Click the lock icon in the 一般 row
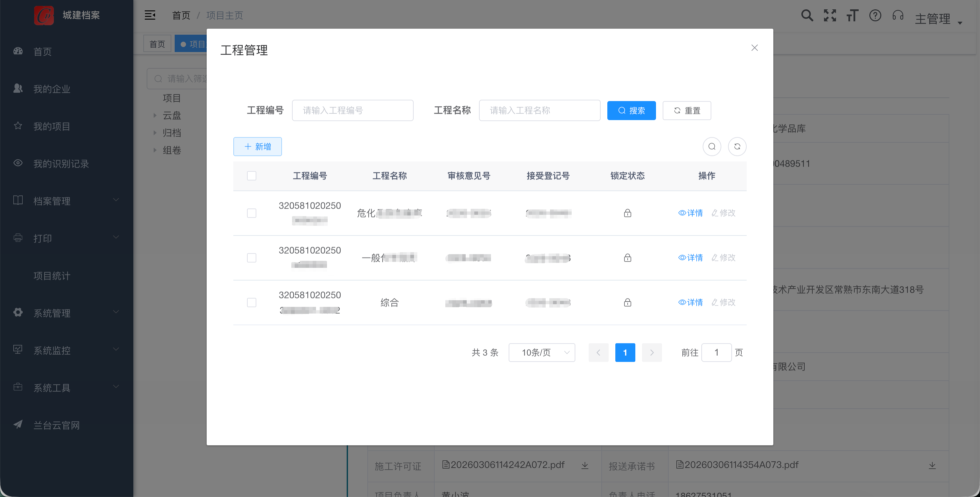The width and height of the screenshot is (980, 497). (x=627, y=258)
